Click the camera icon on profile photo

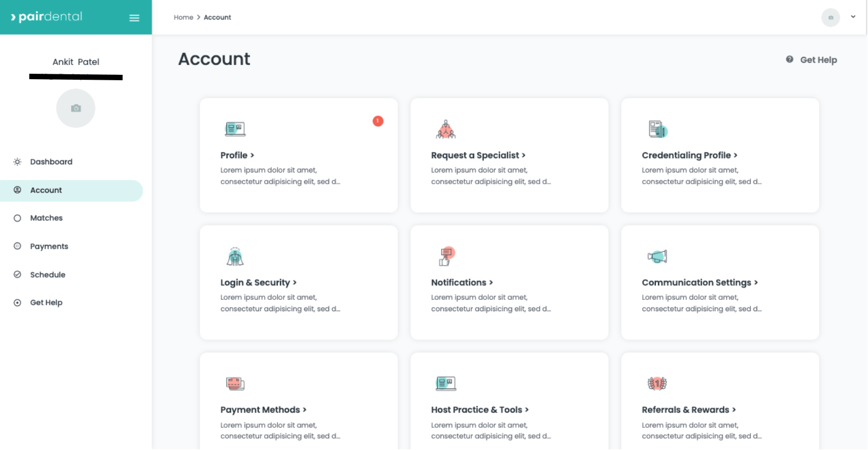click(x=76, y=108)
